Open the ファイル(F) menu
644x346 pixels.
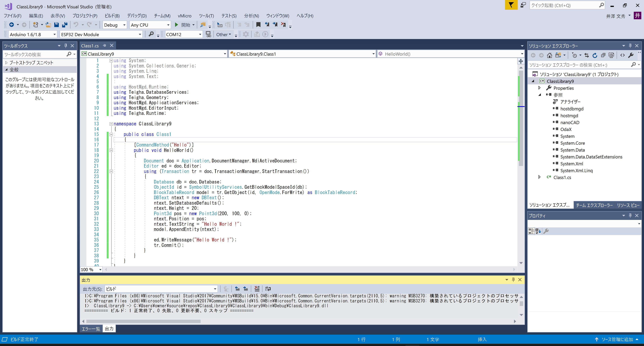click(x=13, y=16)
